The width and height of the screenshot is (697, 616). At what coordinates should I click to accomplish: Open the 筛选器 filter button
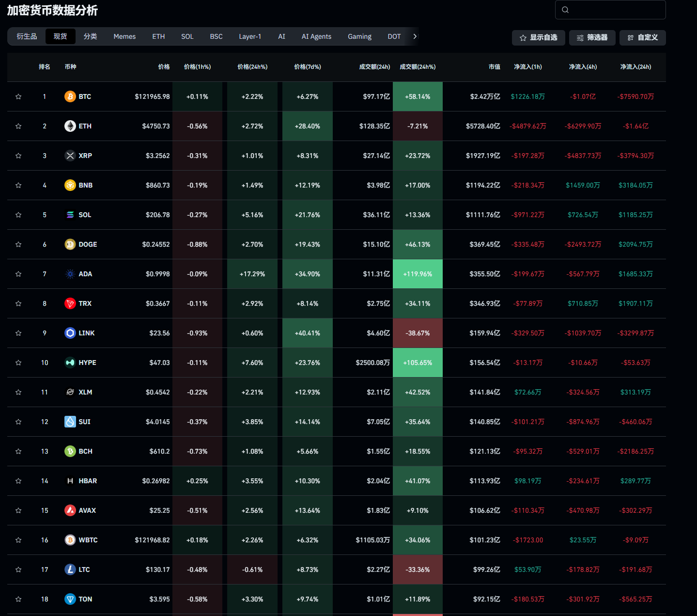pyautogui.click(x=592, y=37)
